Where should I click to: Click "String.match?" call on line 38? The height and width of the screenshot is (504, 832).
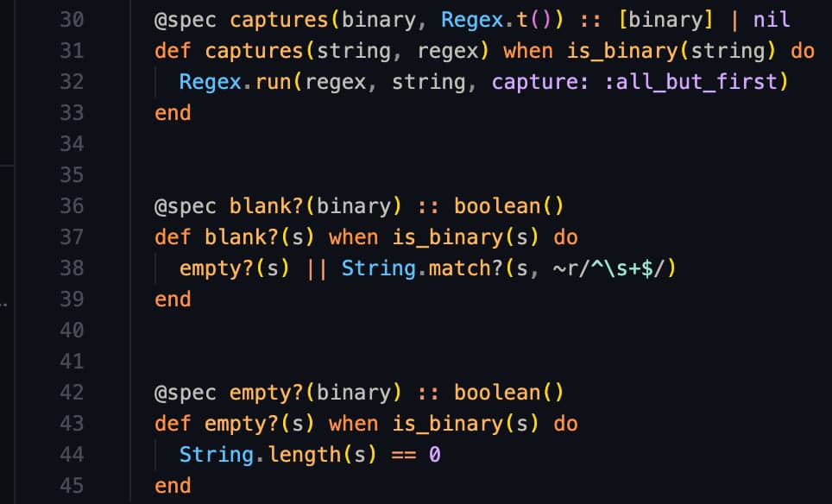point(422,268)
